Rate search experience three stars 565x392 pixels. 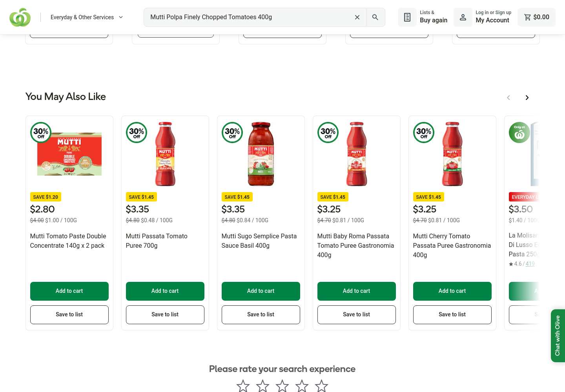pyautogui.click(x=282, y=386)
